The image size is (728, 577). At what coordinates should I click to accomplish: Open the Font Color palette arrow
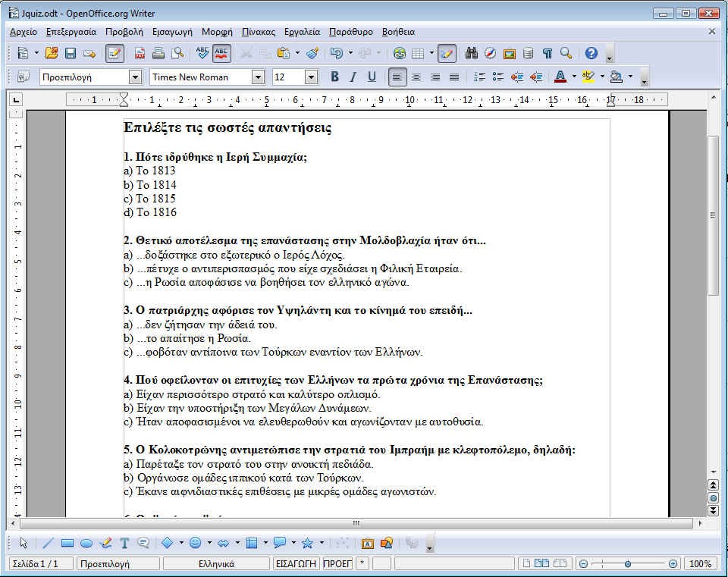(574, 77)
